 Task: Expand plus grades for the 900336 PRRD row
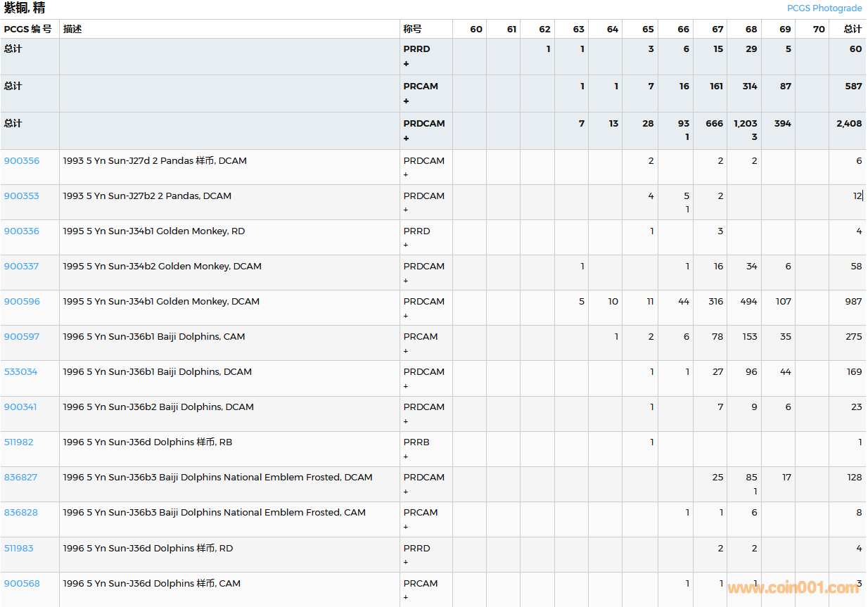[x=406, y=245]
